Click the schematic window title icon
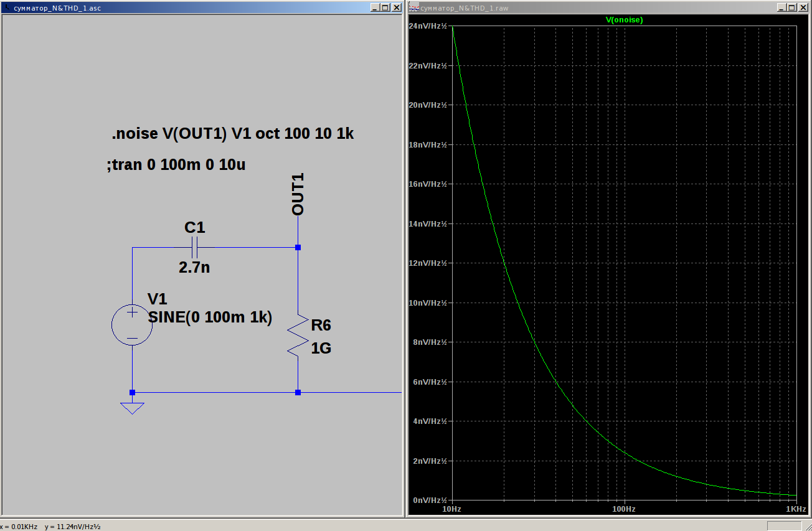The image size is (812, 531). point(7,8)
